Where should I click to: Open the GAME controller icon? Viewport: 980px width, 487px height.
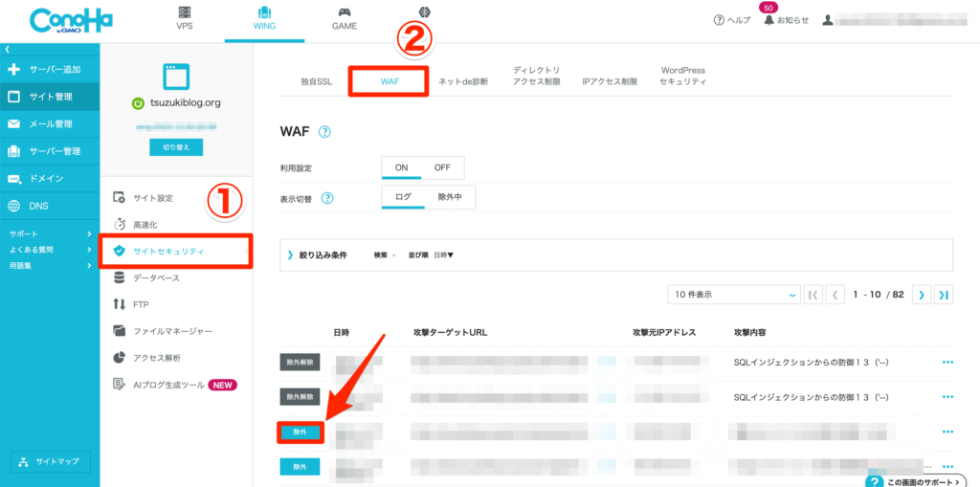pyautogui.click(x=345, y=11)
